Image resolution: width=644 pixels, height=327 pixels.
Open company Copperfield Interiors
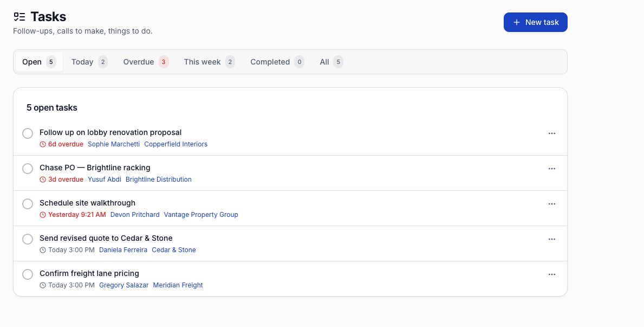pyautogui.click(x=176, y=144)
